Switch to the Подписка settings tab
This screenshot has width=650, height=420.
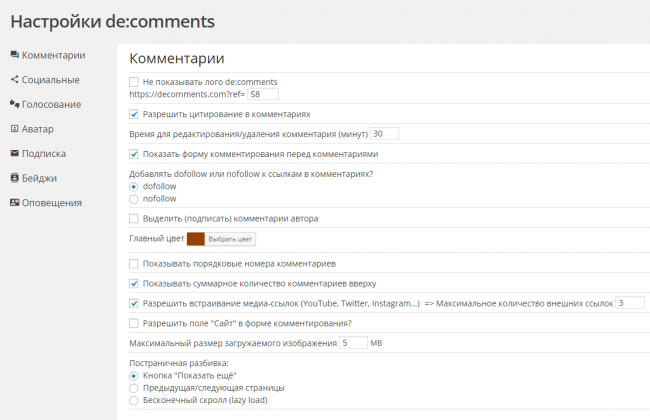tap(44, 154)
